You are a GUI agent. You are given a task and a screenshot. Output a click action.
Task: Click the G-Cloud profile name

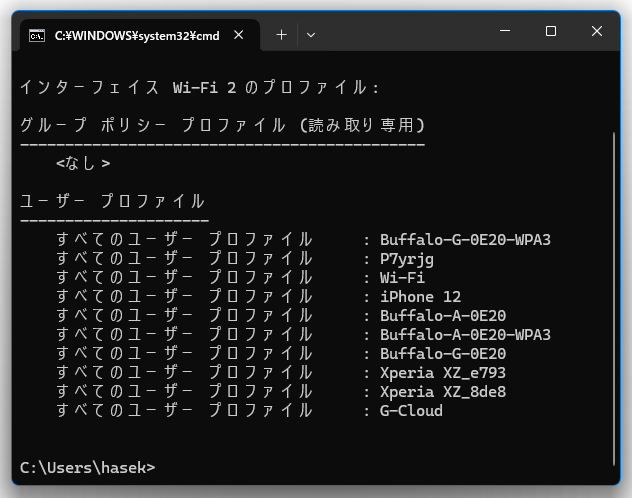411,411
